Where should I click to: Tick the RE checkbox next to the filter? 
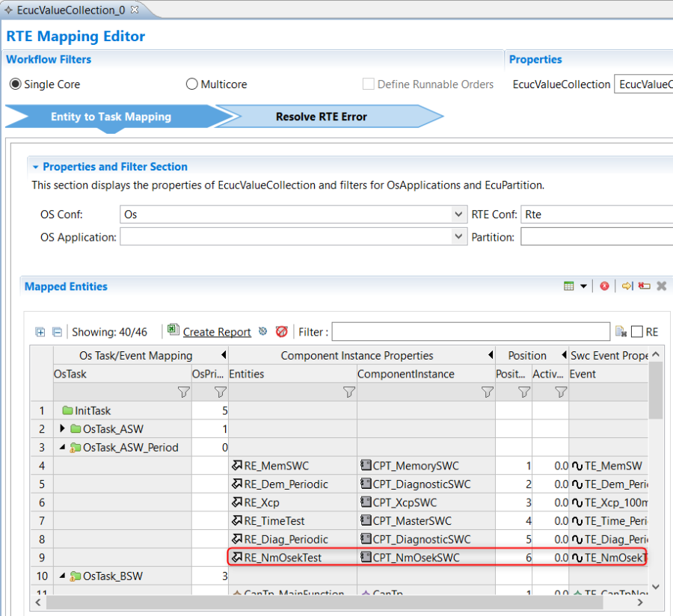click(637, 332)
